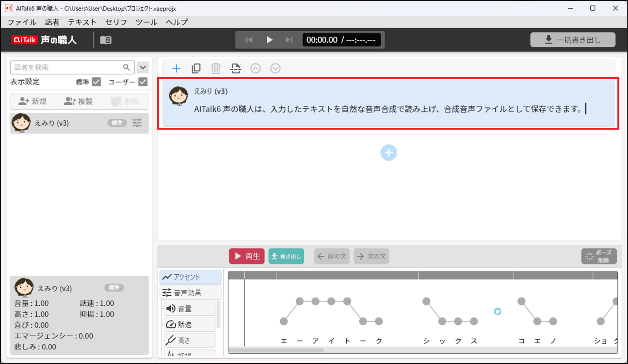This screenshot has height=364, width=628.
Task: Click the magnifier icon in speaker search
Action: click(126, 67)
